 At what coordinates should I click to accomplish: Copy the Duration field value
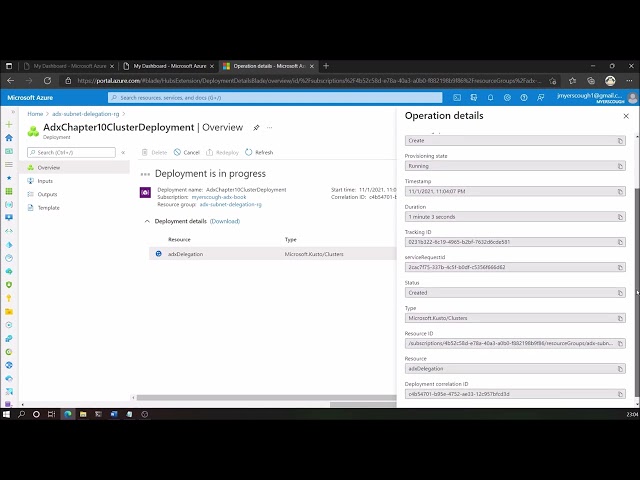click(x=620, y=217)
